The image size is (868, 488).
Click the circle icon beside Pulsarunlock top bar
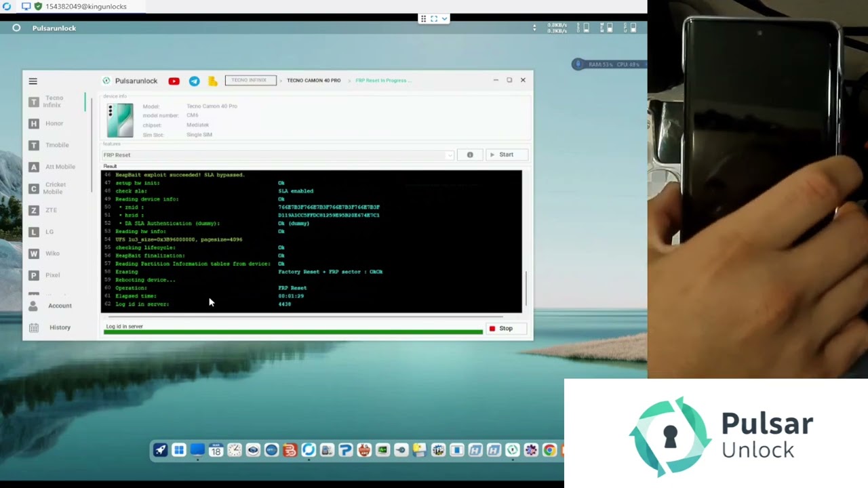tap(16, 28)
